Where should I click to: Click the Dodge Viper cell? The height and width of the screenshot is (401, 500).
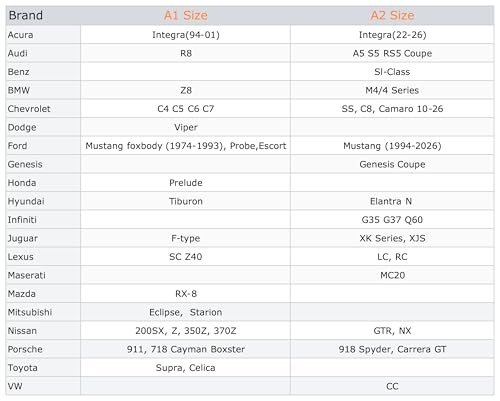pyautogui.click(x=186, y=127)
